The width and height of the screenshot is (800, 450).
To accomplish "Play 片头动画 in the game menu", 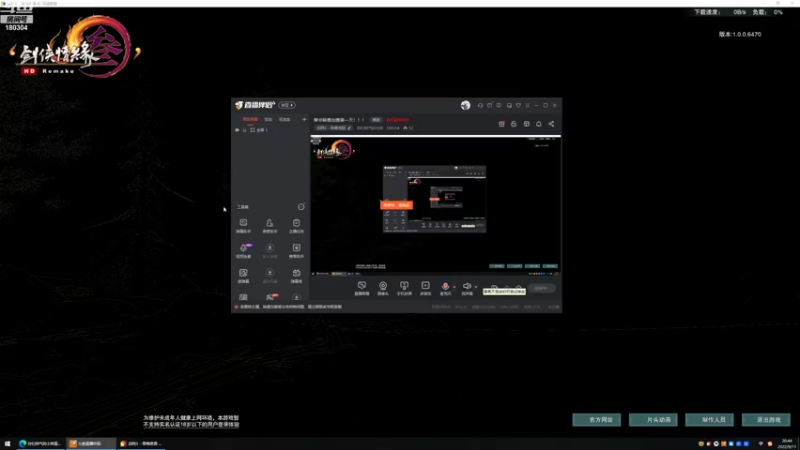I will [x=653, y=419].
